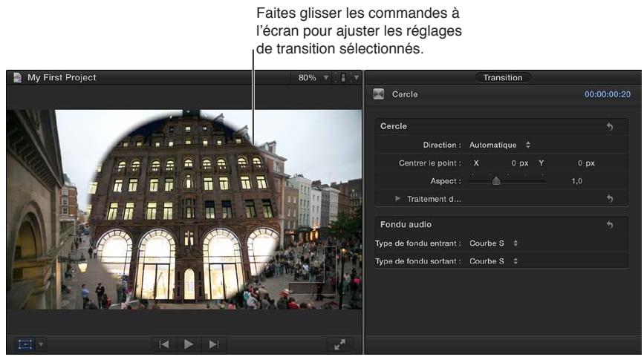This screenshot has height=357, width=644.
Task: Click the project document icon beside My First Project
Action: [17, 77]
